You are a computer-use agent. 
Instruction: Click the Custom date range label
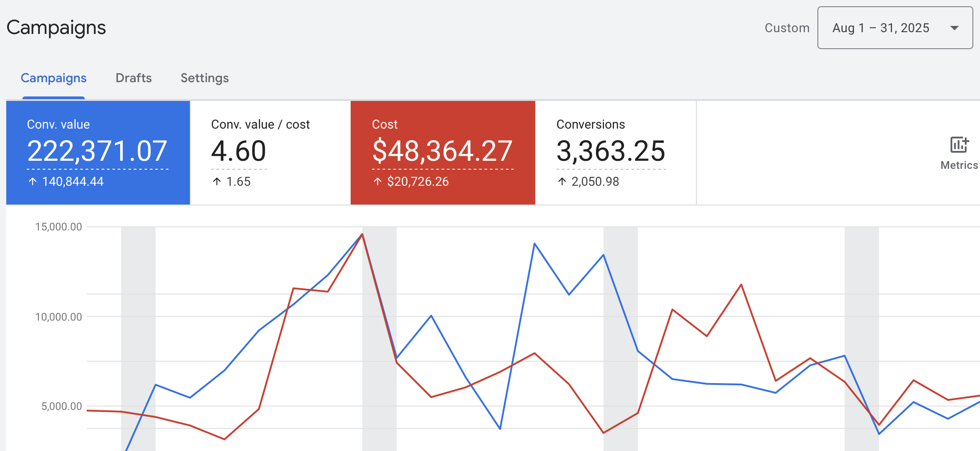click(x=787, y=28)
